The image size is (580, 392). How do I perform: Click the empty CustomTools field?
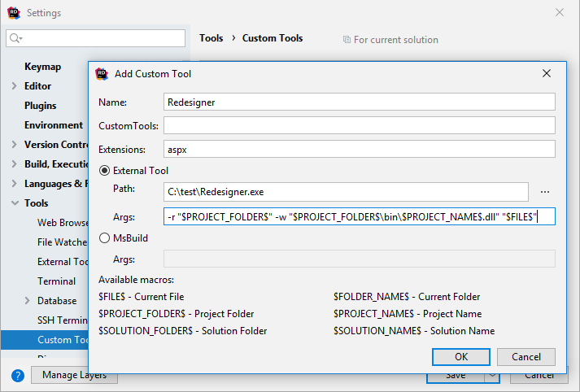tap(360, 125)
